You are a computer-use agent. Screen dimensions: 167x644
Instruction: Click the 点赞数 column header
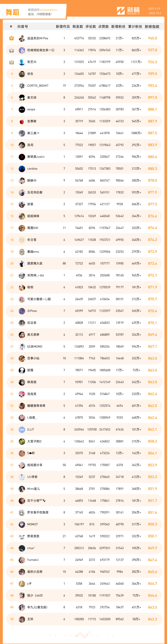click(103, 26)
